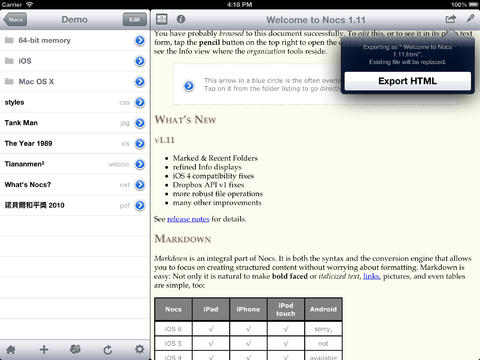Tap the What's New heading
The width and height of the screenshot is (480, 360).
(x=185, y=119)
